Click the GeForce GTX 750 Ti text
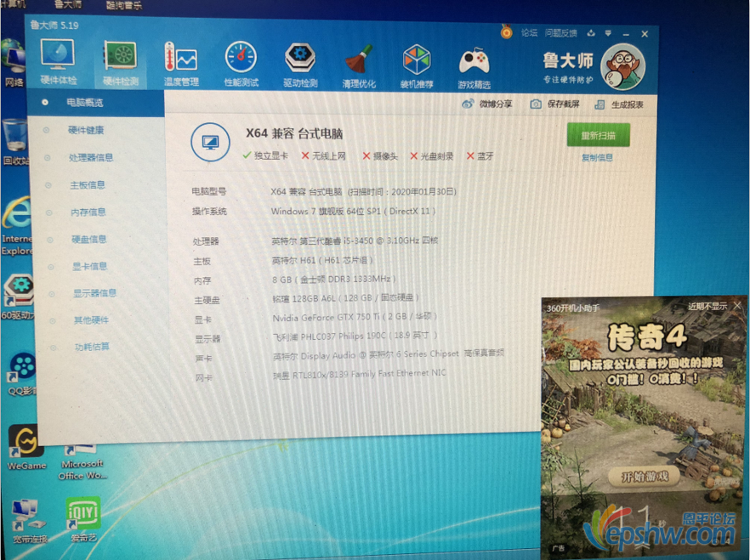This screenshot has height=560, width=750. tap(355, 317)
